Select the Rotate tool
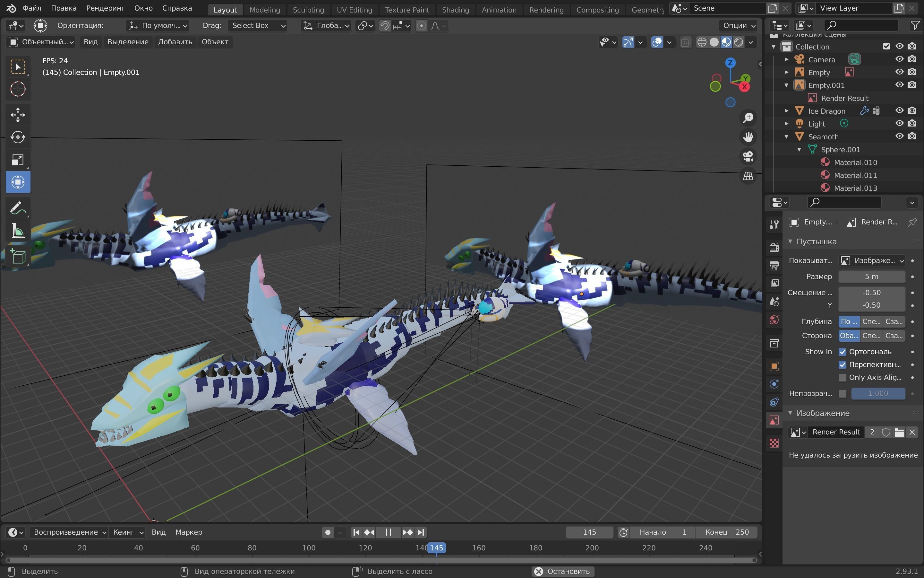Image resolution: width=924 pixels, height=578 pixels. [18, 137]
